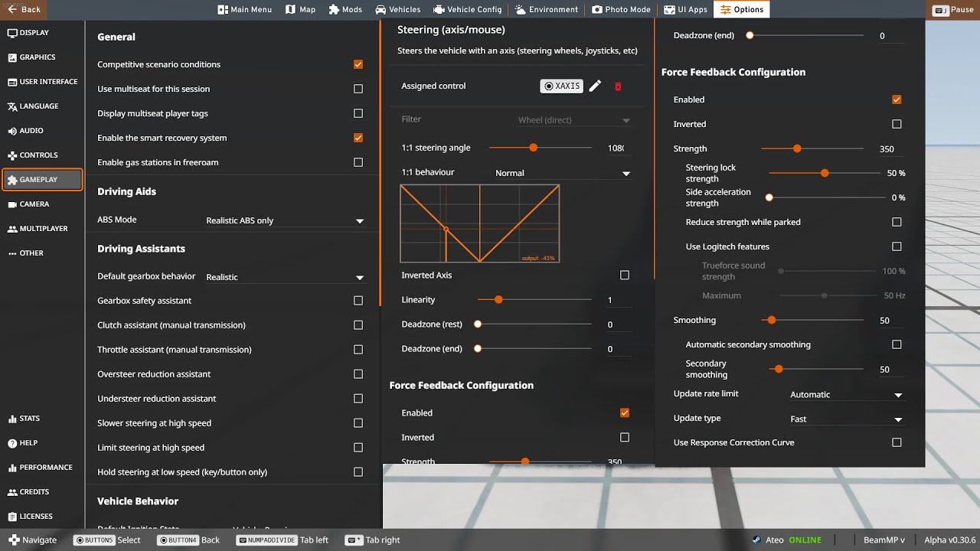Open the Filter Wheel (direct) dropdown
Image resolution: width=980 pixels, height=551 pixels.
pyautogui.click(x=574, y=120)
